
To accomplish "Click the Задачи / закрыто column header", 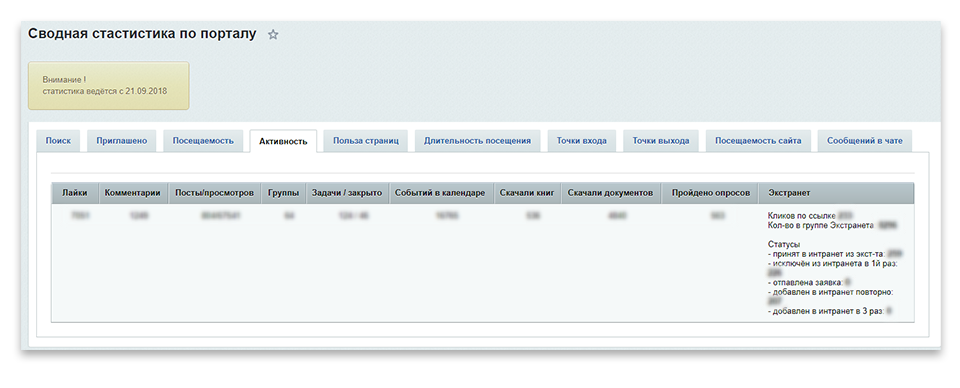I will point(347,193).
